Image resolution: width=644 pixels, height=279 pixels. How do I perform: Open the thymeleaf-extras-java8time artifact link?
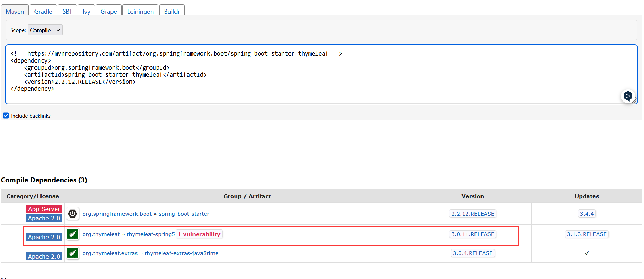click(181, 253)
